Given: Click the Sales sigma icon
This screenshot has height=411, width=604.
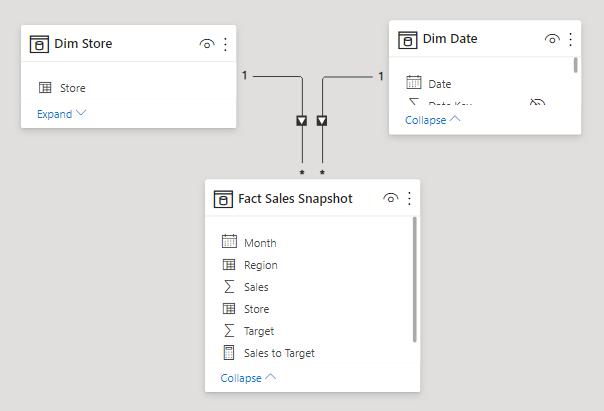Looking at the screenshot, I should 229,286.
